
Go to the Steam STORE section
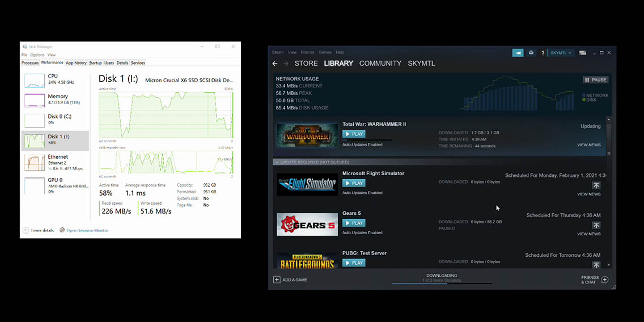[x=306, y=63]
